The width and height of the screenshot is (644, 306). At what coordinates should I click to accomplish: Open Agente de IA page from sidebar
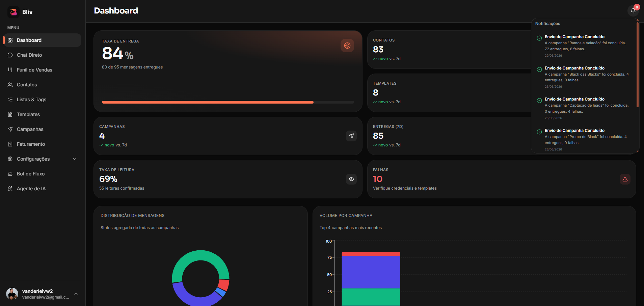coord(43,189)
